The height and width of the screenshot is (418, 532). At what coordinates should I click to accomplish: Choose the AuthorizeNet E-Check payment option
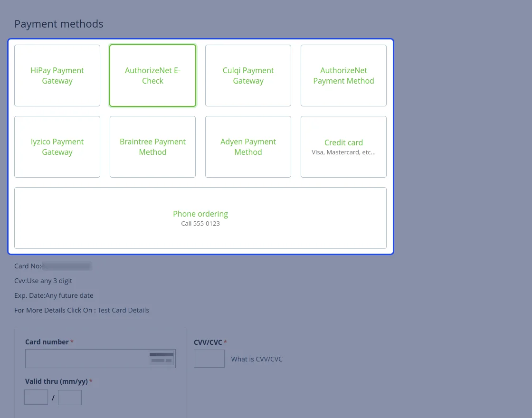[x=152, y=76]
